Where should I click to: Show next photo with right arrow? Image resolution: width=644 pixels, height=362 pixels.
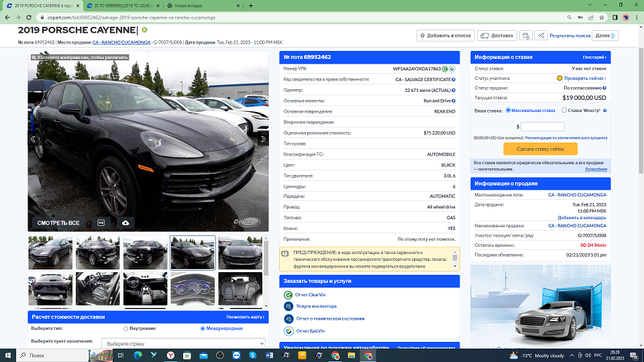tap(263, 139)
